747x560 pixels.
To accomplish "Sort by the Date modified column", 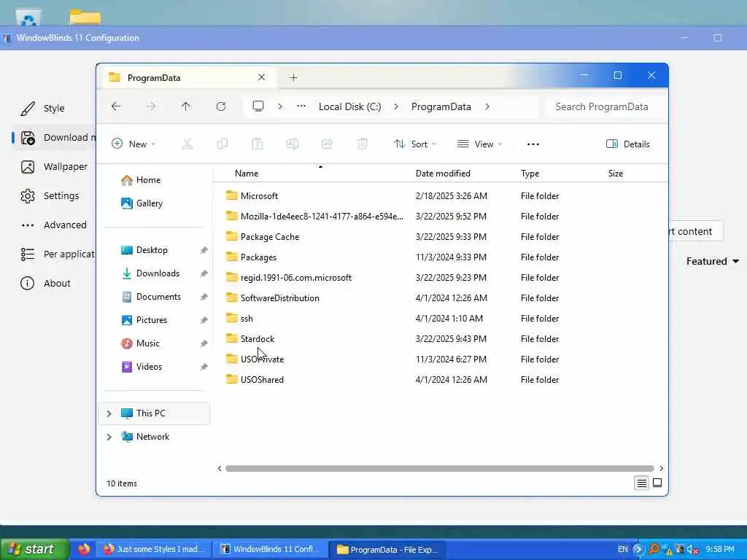I will [x=443, y=174].
